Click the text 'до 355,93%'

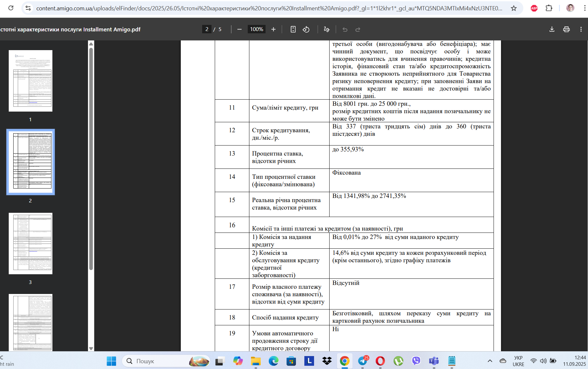[x=348, y=149]
